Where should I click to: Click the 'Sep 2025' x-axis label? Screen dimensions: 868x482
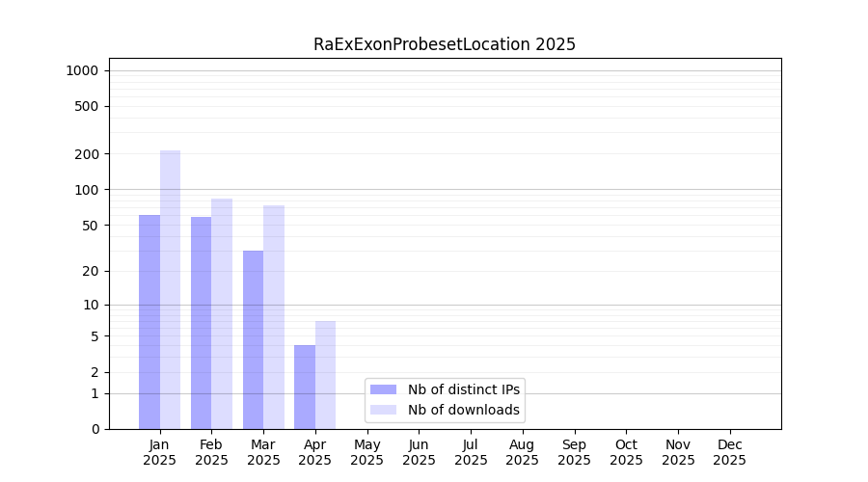pos(574,452)
